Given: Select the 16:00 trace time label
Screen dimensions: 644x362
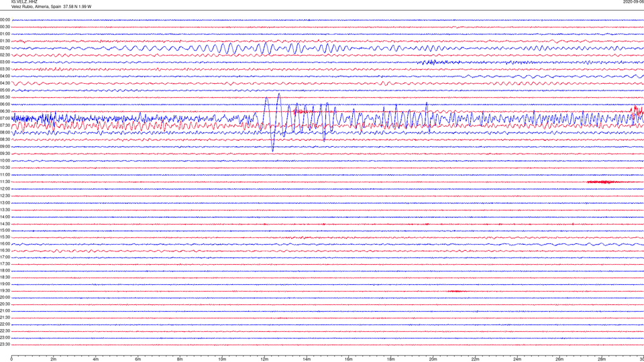Looking at the screenshot, I should (5, 244).
